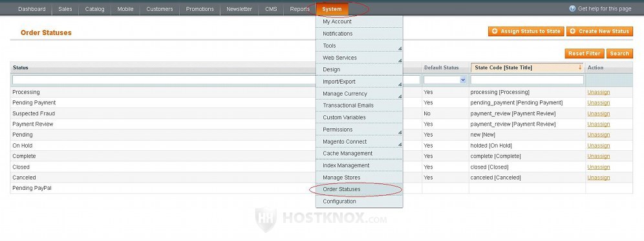644x241 pixels.
Task: Expand the Web Services submenu
Action: pos(400,61)
